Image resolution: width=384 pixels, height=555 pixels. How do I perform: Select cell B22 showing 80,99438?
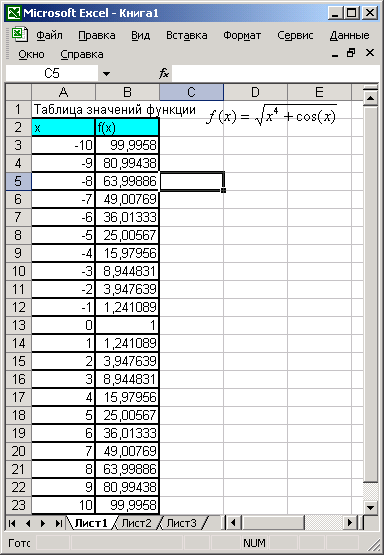click(x=127, y=487)
